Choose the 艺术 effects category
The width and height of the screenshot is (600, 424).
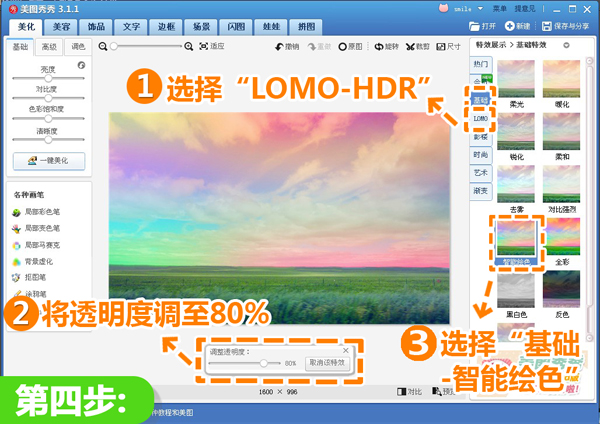(x=481, y=173)
